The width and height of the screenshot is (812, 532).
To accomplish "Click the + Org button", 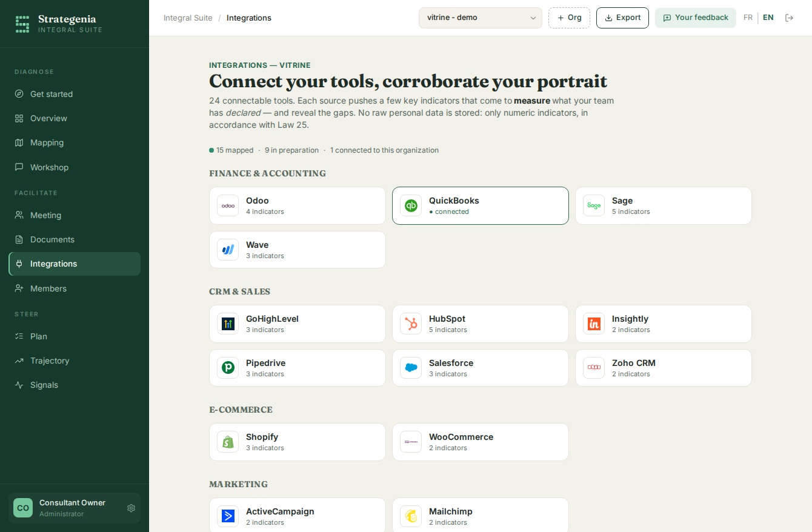I will [x=569, y=18].
